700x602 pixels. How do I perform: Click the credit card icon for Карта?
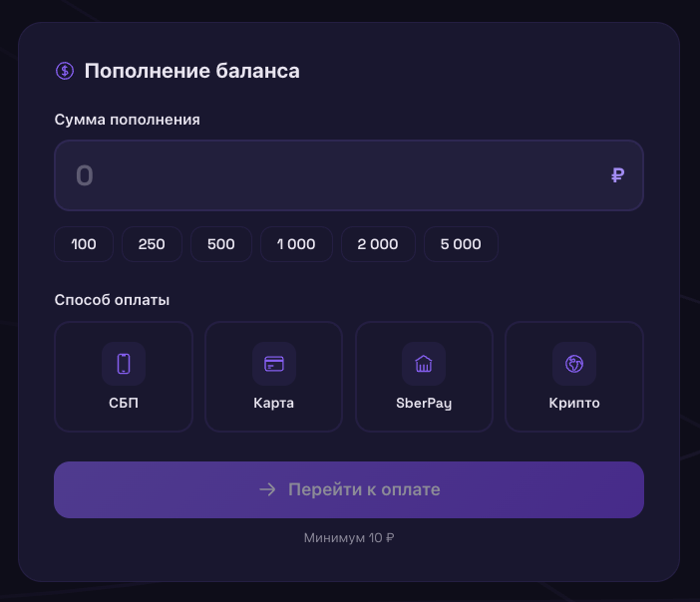point(274,364)
